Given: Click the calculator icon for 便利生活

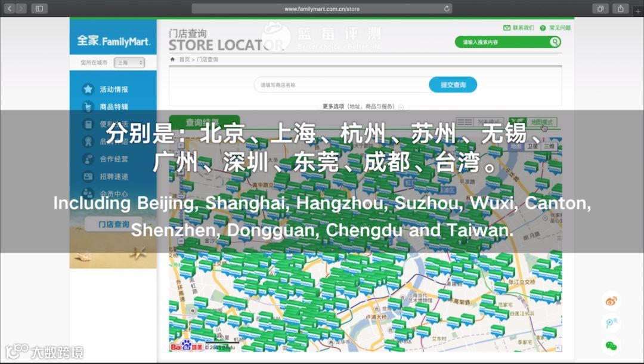Looking at the screenshot, I should pos(88,124).
